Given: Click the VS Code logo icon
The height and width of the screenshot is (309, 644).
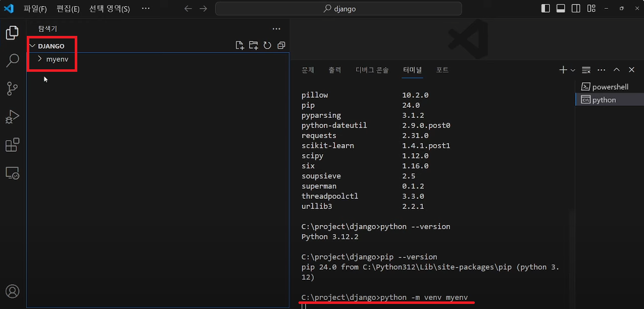Looking at the screenshot, I should (8, 9).
